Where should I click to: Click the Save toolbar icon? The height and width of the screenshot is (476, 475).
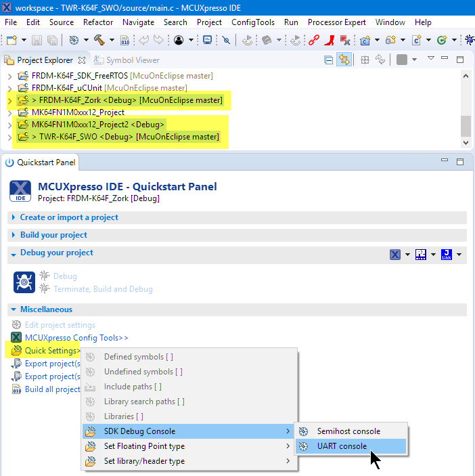pyautogui.click(x=36, y=40)
